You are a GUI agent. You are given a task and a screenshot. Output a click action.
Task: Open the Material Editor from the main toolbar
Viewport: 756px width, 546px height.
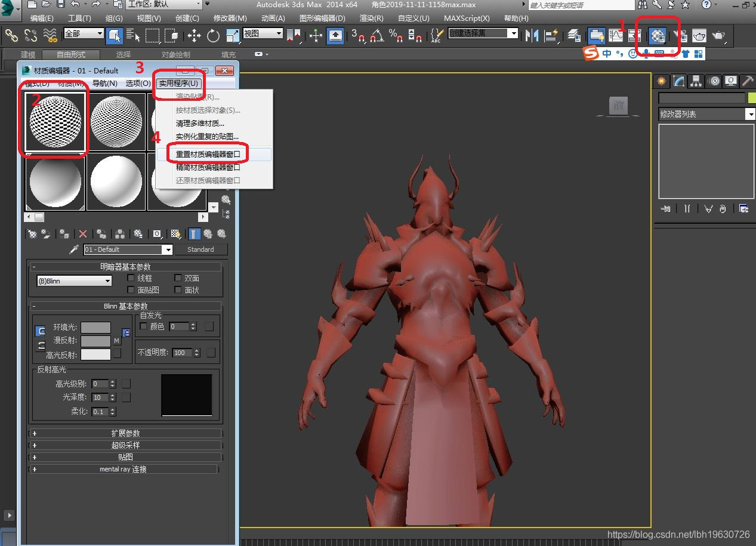click(658, 36)
